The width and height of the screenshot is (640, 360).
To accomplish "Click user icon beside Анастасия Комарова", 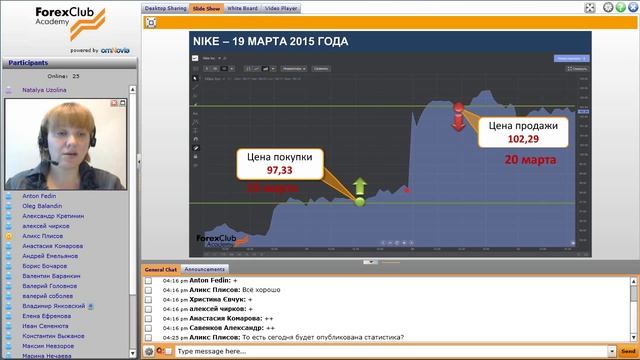I will tap(9, 246).
